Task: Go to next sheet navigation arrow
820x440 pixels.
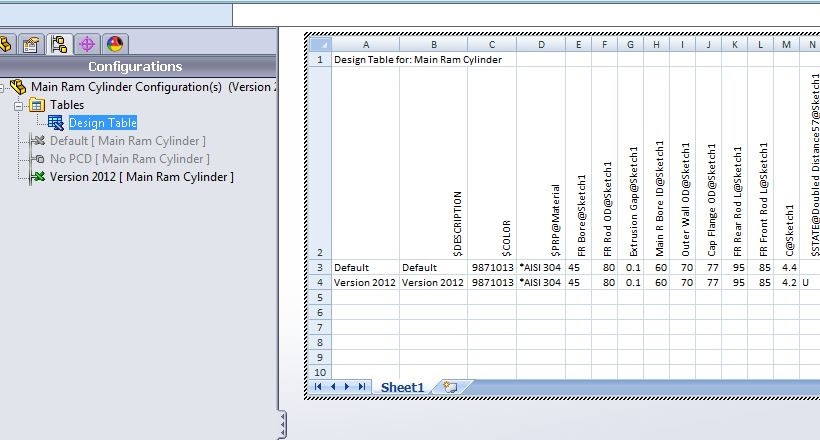Action: [x=347, y=387]
